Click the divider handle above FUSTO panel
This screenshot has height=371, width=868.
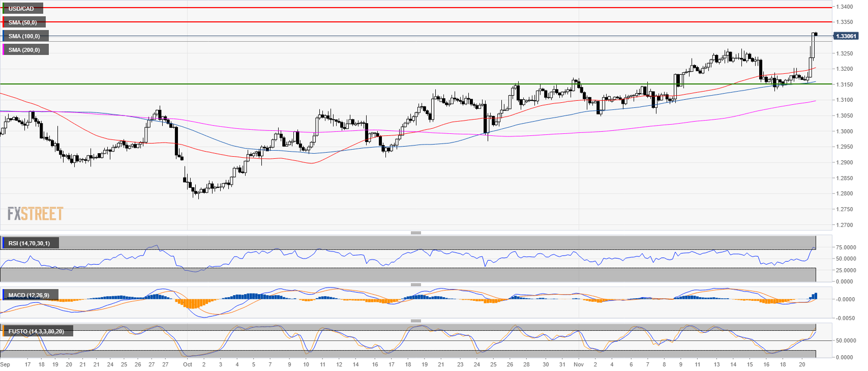coord(415,321)
